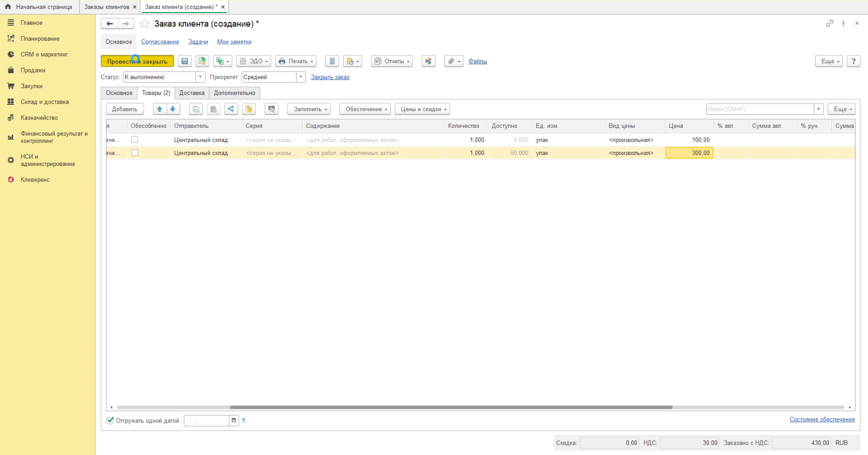Open help with the question mark button
The image size is (868, 455).
(x=853, y=61)
